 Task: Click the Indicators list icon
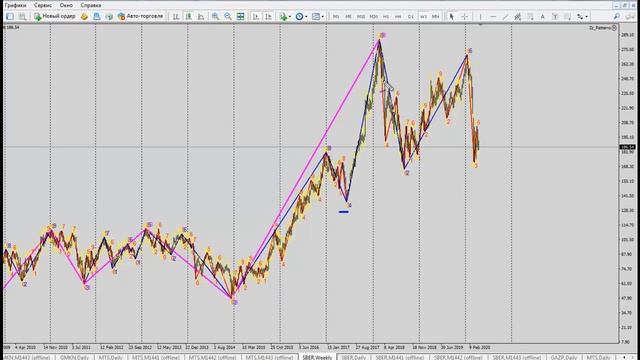coord(283,16)
